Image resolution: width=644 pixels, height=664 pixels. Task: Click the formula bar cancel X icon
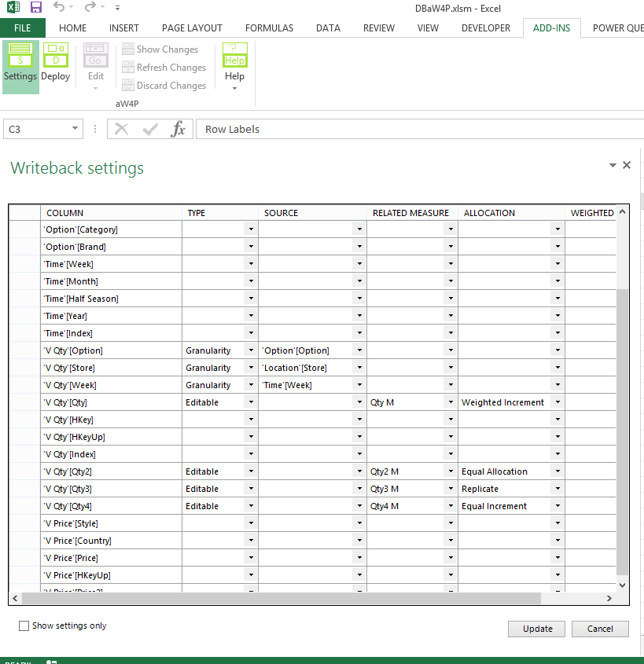tap(122, 129)
